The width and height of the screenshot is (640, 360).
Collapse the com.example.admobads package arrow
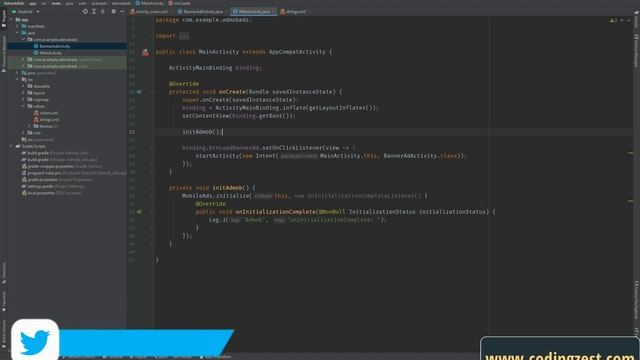click(x=23, y=40)
